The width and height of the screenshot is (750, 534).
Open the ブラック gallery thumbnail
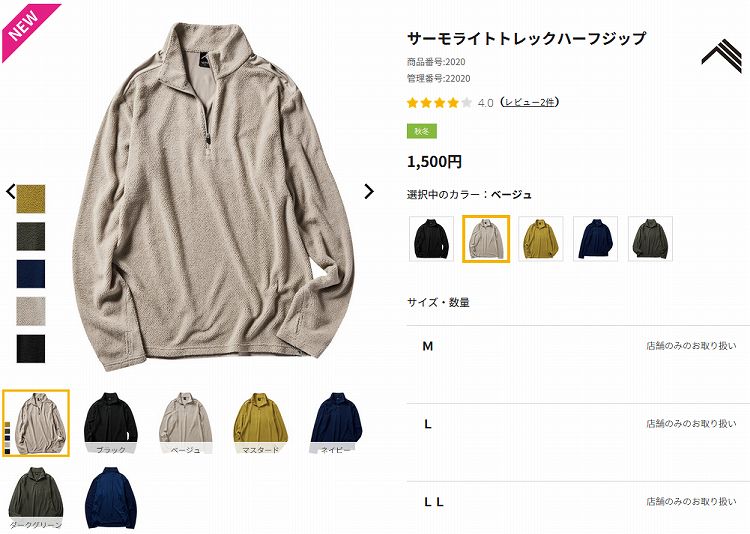pyautogui.click(x=111, y=423)
